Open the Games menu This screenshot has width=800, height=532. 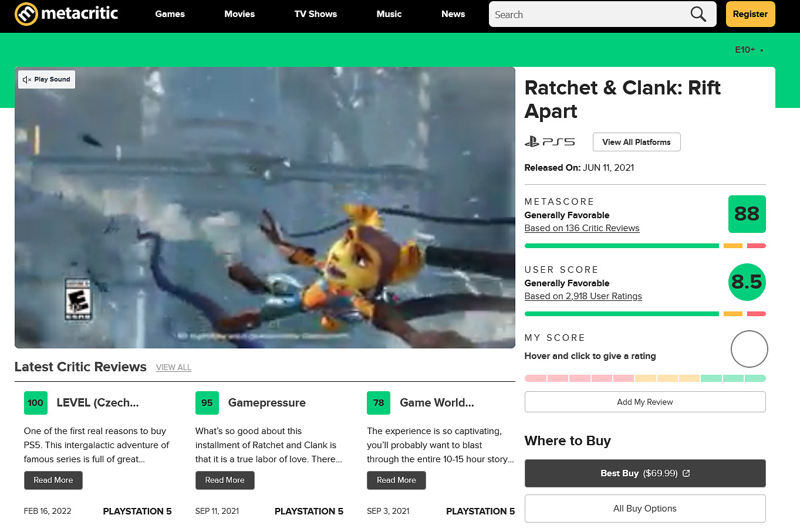point(170,14)
